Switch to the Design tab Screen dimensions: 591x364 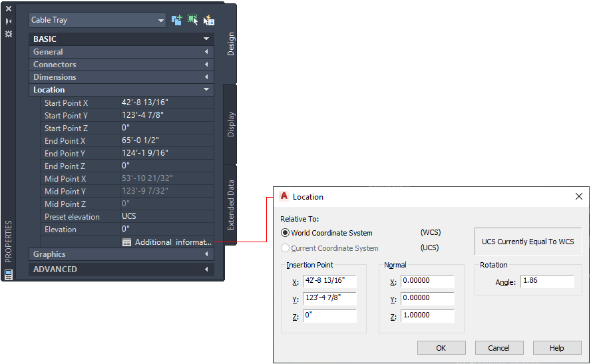point(231,44)
